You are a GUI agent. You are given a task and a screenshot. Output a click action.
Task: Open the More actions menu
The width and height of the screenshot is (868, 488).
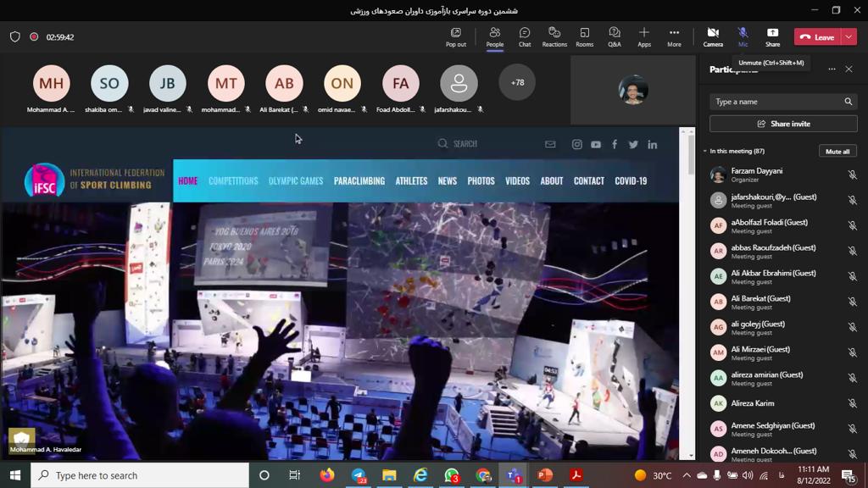(674, 36)
